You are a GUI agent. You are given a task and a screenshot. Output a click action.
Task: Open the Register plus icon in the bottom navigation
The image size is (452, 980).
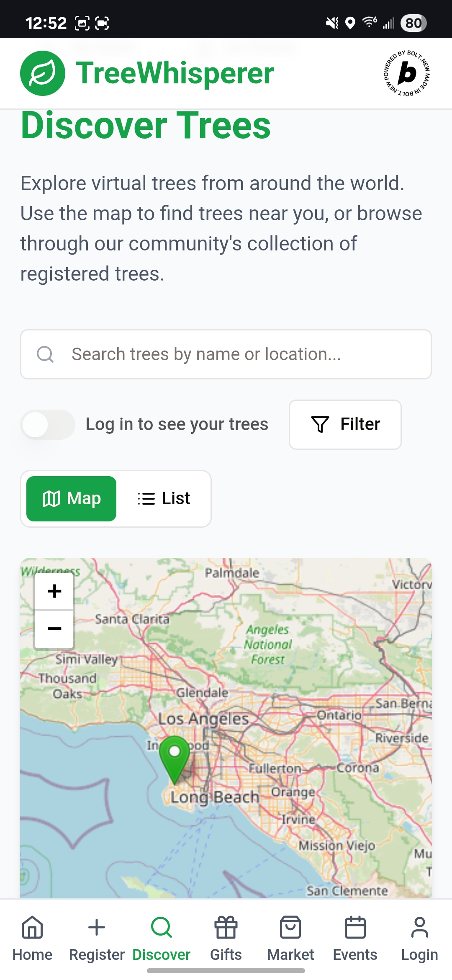pyautogui.click(x=97, y=927)
